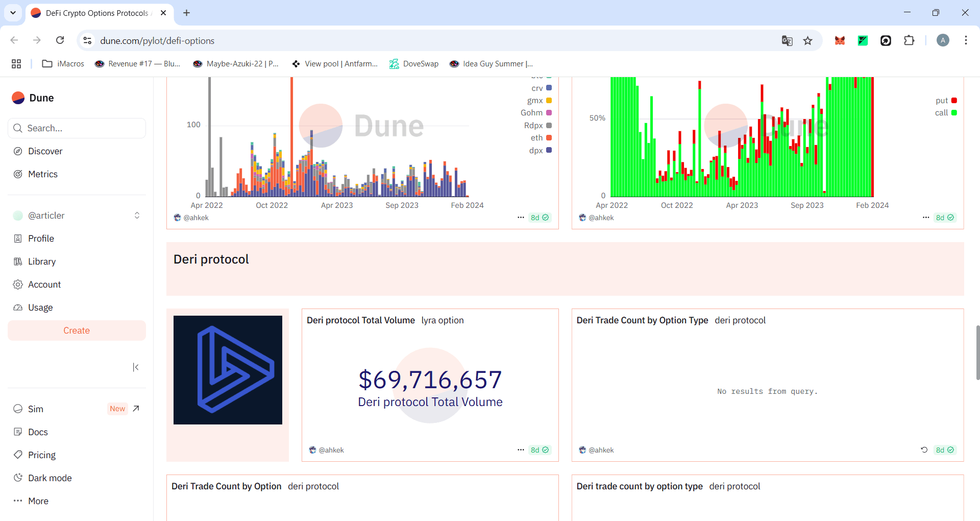Open Discover page in sidebar

pyautogui.click(x=45, y=151)
